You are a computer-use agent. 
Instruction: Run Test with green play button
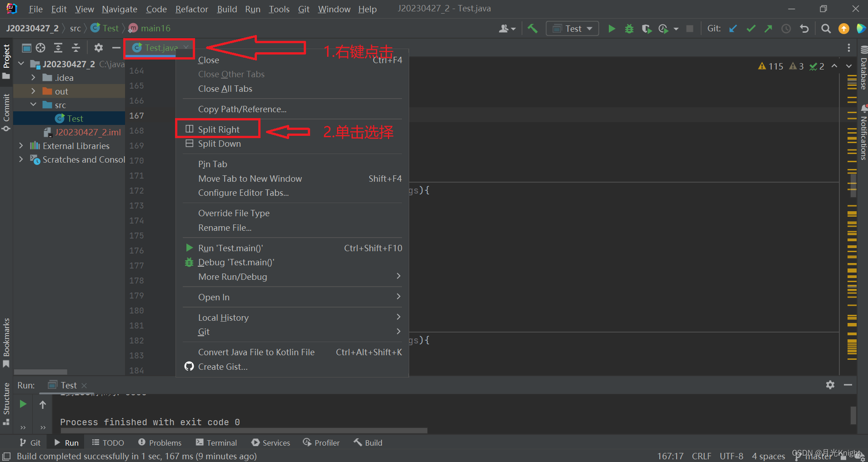click(x=612, y=29)
